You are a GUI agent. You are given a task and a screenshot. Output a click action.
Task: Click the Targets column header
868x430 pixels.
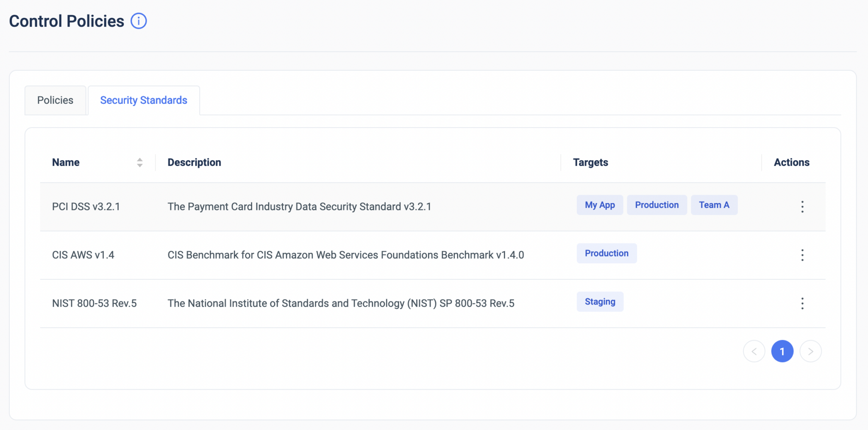click(x=590, y=162)
